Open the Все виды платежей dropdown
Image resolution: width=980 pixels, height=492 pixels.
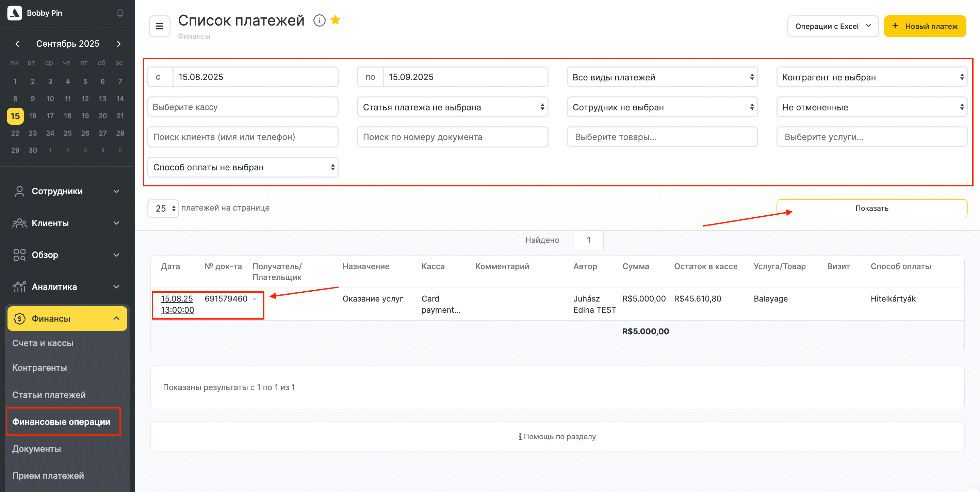click(662, 77)
